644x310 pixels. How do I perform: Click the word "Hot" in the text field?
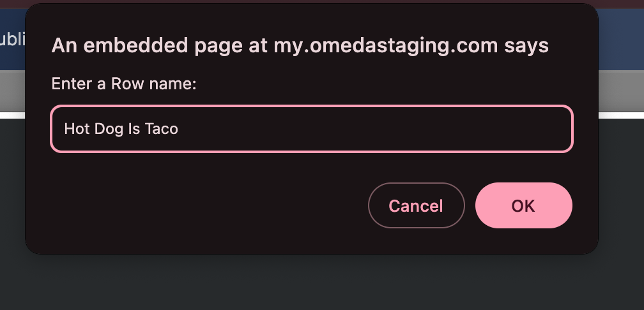(75, 129)
